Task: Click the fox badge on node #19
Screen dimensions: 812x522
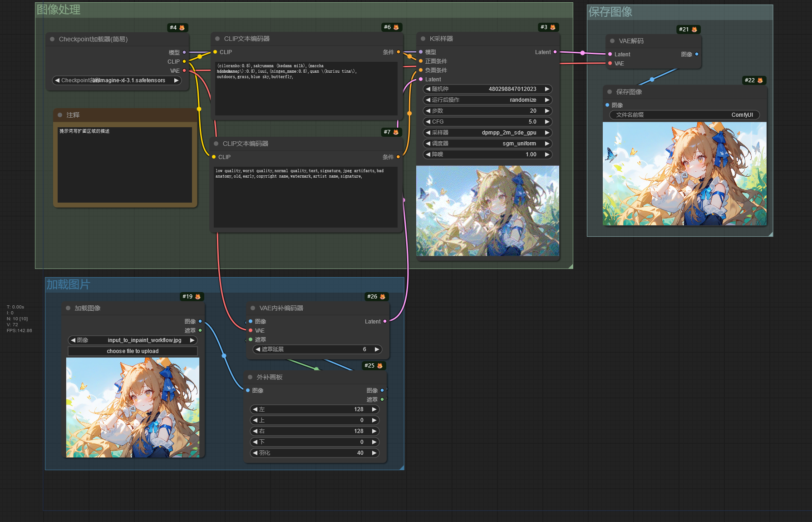Action: click(x=197, y=297)
